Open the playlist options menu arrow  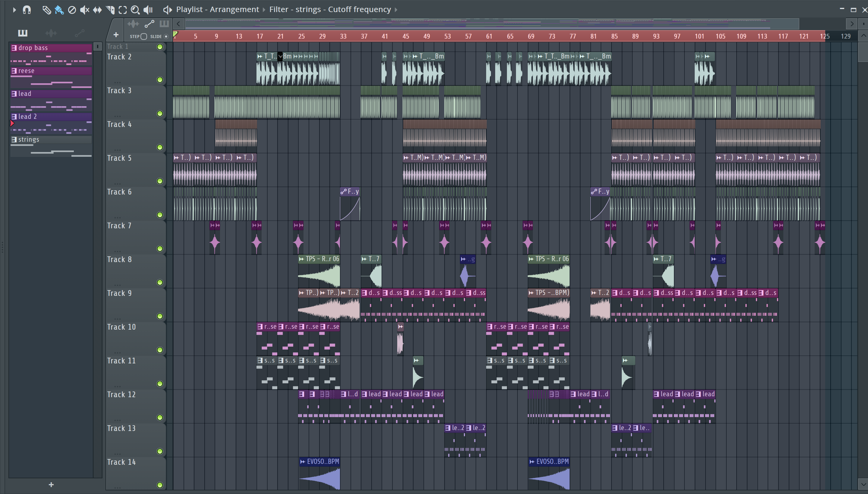14,10
